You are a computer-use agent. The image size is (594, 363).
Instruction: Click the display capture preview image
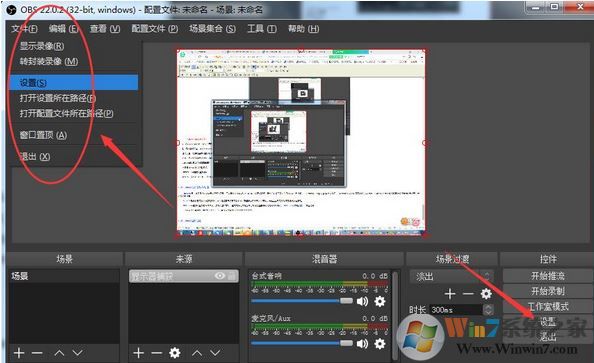(301, 142)
